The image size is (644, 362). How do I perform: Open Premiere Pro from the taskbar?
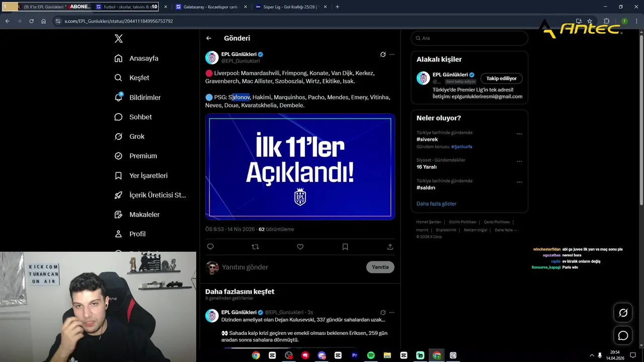354,355
